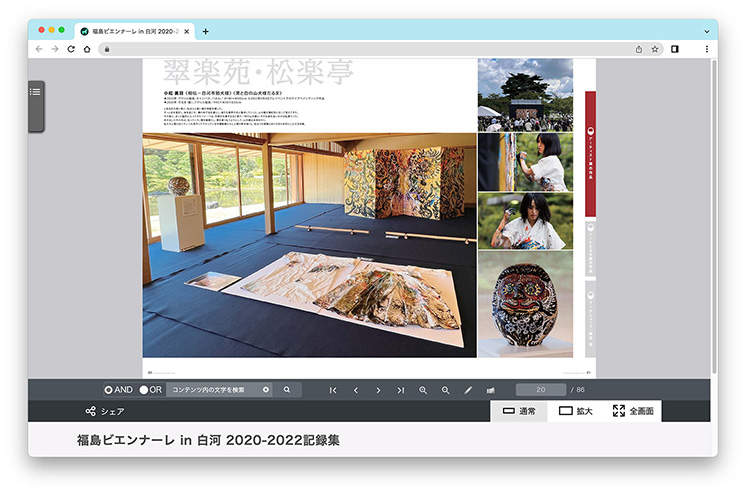The height and width of the screenshot is (494, 746).
Task: Click the page number input field
Action: pos(541,390)
